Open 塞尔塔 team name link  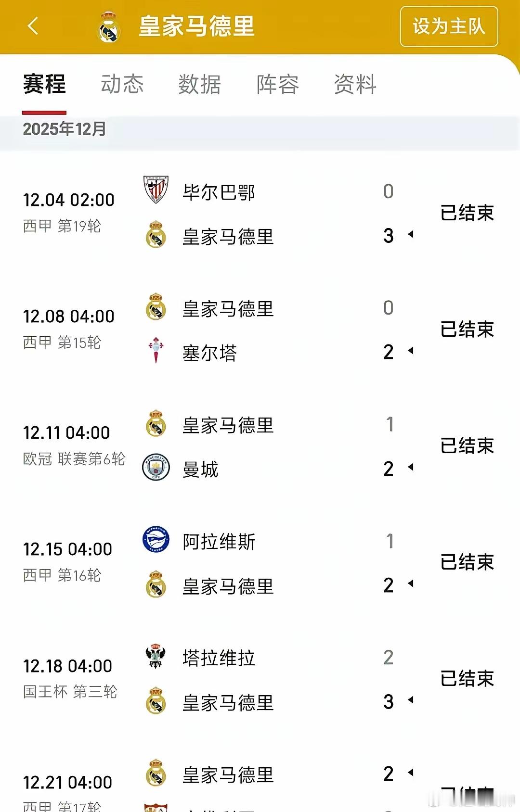click(209, 353)
